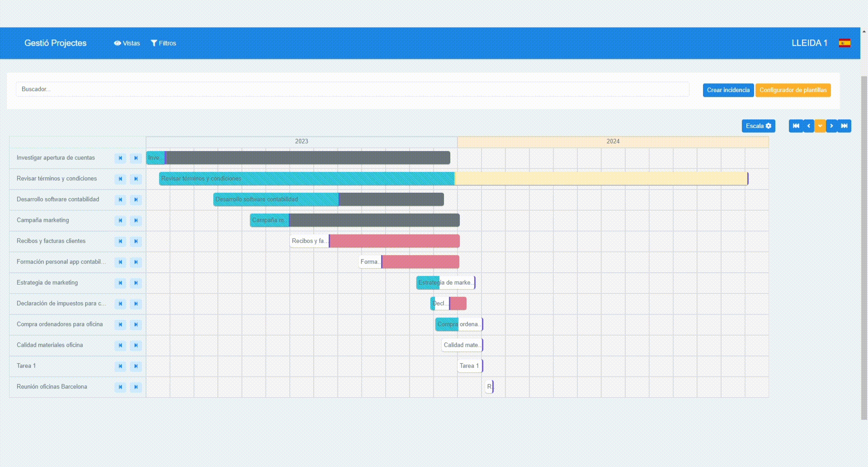Jump to end of Desarrollo software contabilidad

point(136,200)
